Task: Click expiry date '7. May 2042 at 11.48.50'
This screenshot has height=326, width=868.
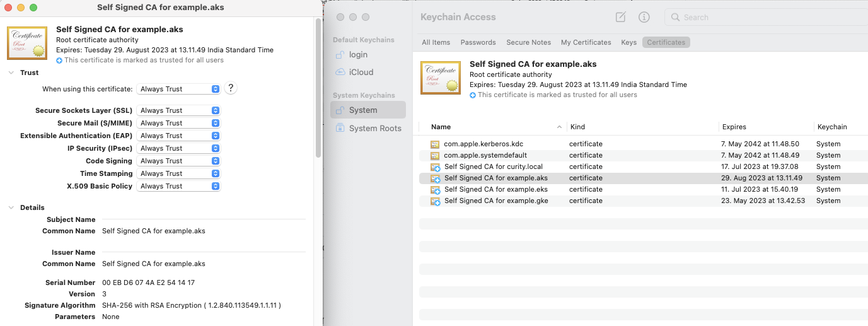Action: 760,144
